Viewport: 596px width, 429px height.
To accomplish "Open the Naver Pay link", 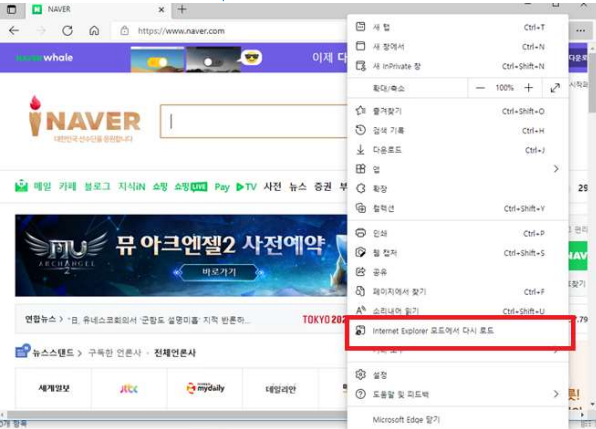I will pos(222,187).
